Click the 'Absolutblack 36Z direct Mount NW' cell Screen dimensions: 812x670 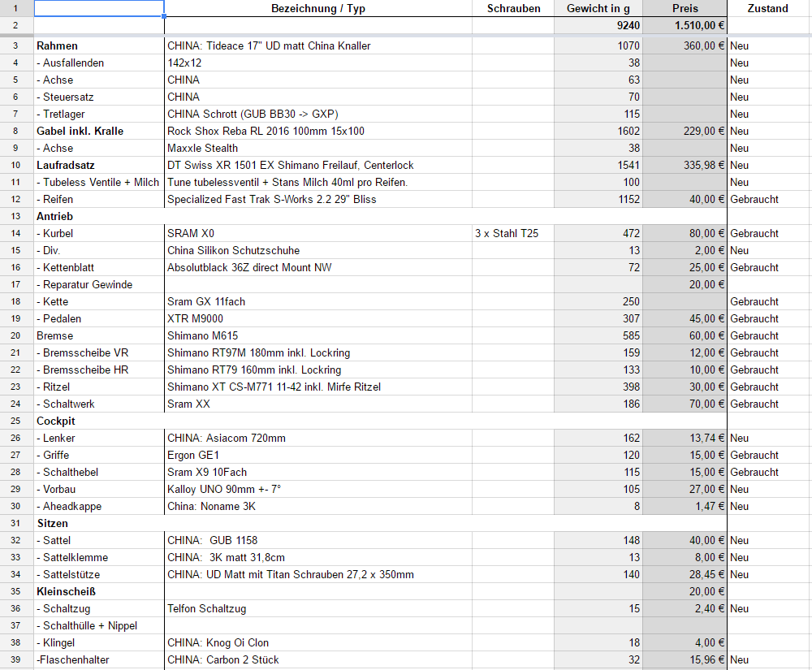318,267
